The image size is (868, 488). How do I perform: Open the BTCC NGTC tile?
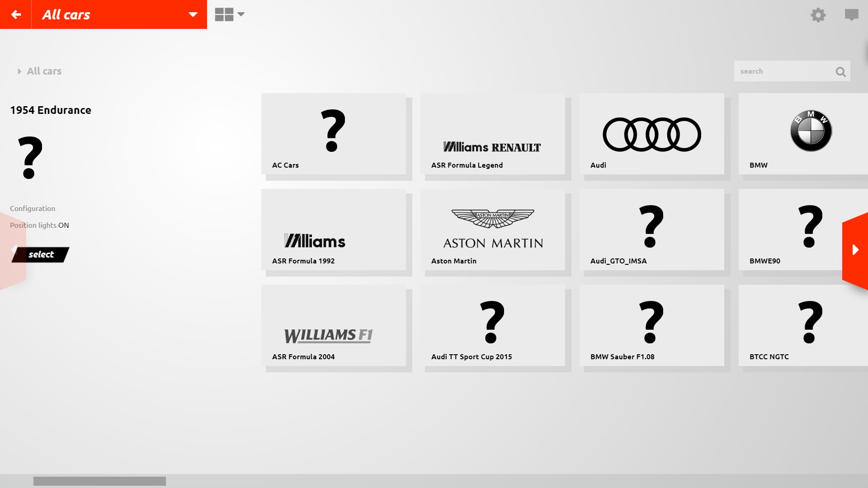(x=803, y=325)
